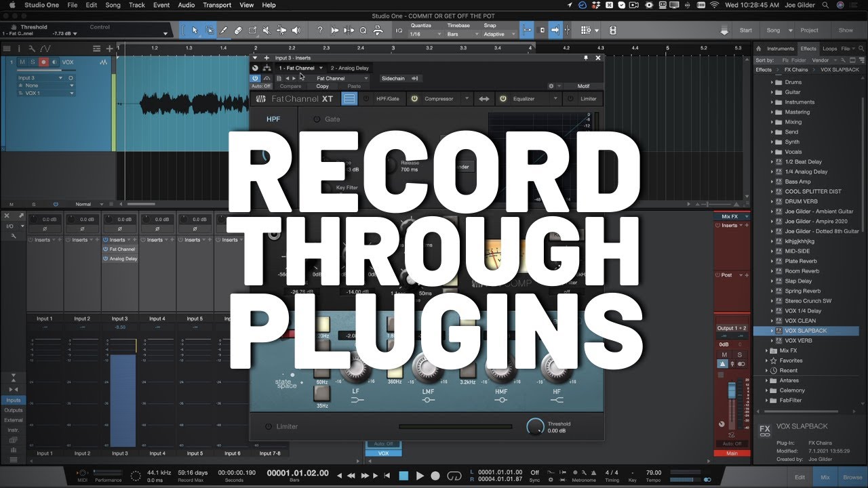Click the Fat Channel channel-strip view icon

[349, 99]
